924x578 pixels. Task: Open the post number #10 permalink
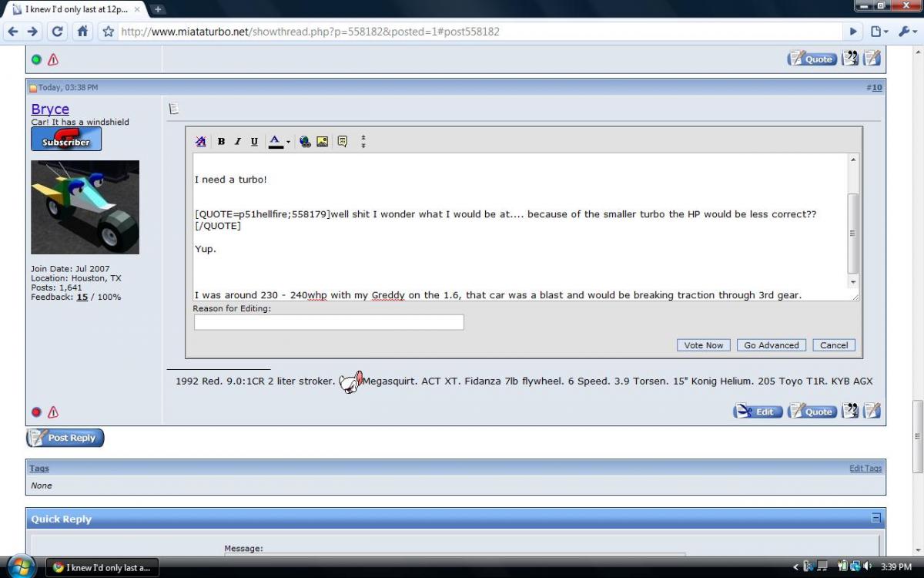click(x=876, y=87)
